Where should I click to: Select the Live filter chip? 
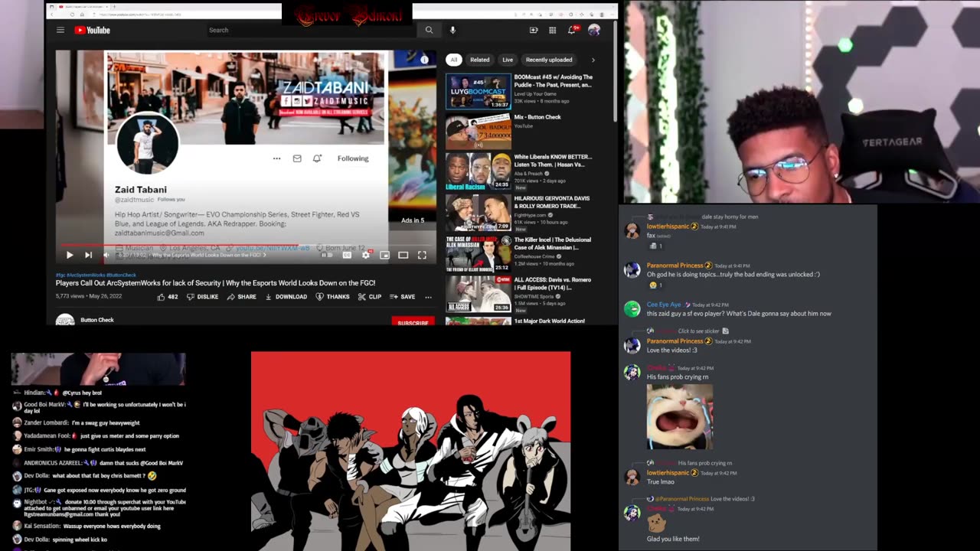[508, 60]
